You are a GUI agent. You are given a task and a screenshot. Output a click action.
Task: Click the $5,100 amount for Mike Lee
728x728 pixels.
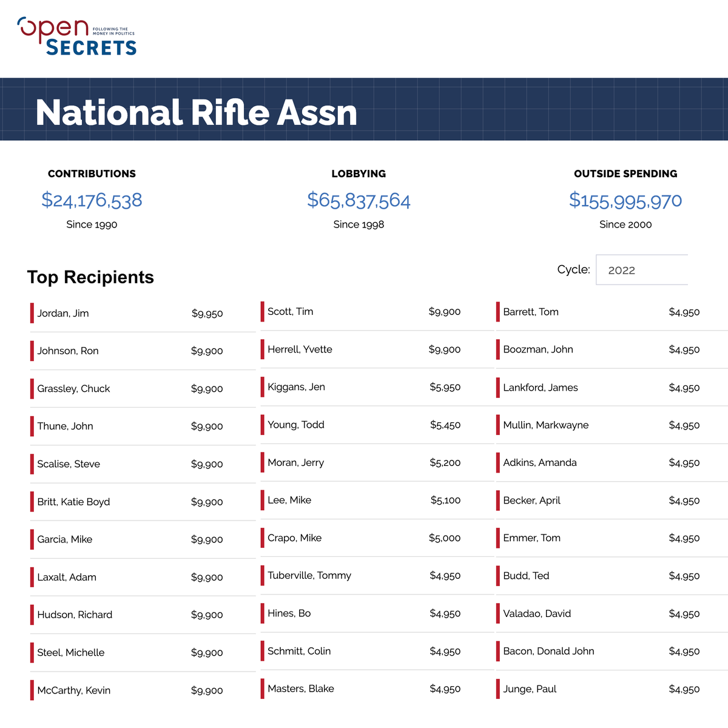446,500
